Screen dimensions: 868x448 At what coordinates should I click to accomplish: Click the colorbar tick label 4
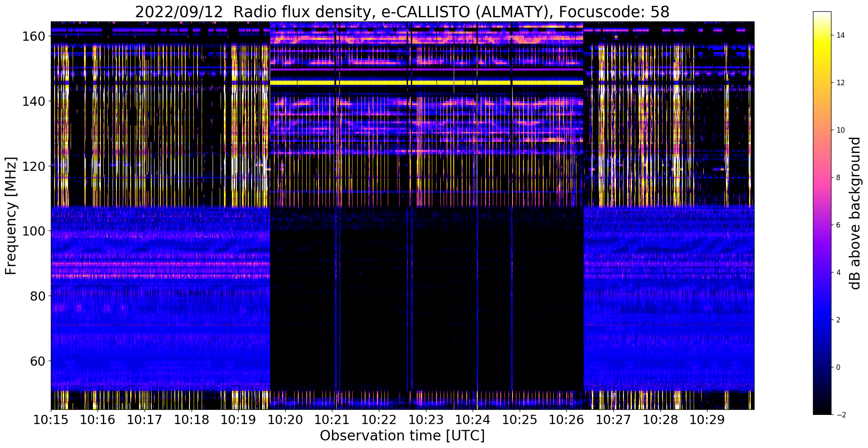pos(838,272)
